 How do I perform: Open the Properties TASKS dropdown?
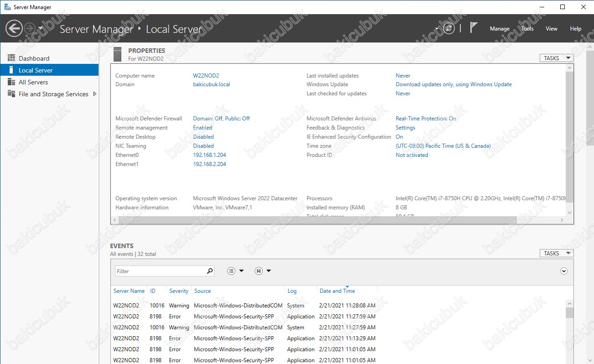[x=556, y=58]
